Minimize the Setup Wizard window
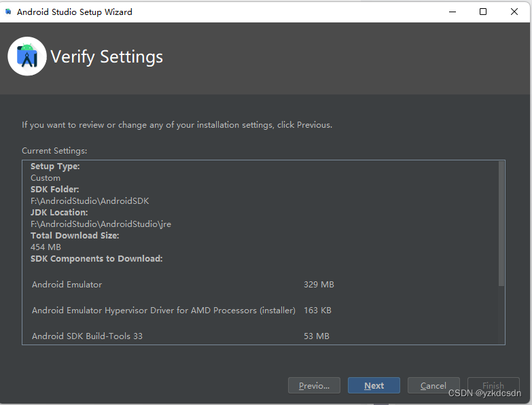 [x=453, y=12]
